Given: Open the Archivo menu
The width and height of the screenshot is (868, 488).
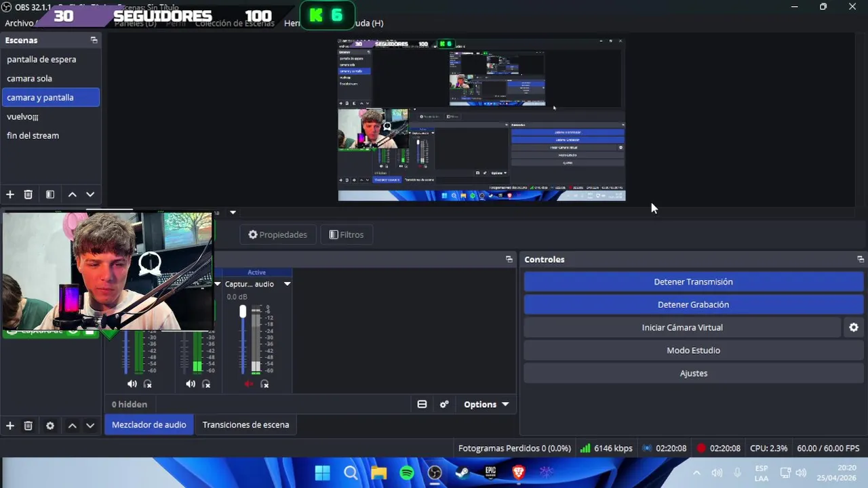Looking at the screenshot, I should [19, 23].
